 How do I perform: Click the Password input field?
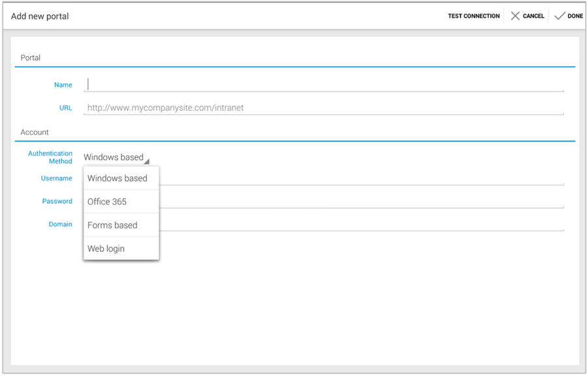tap(327, 200)
